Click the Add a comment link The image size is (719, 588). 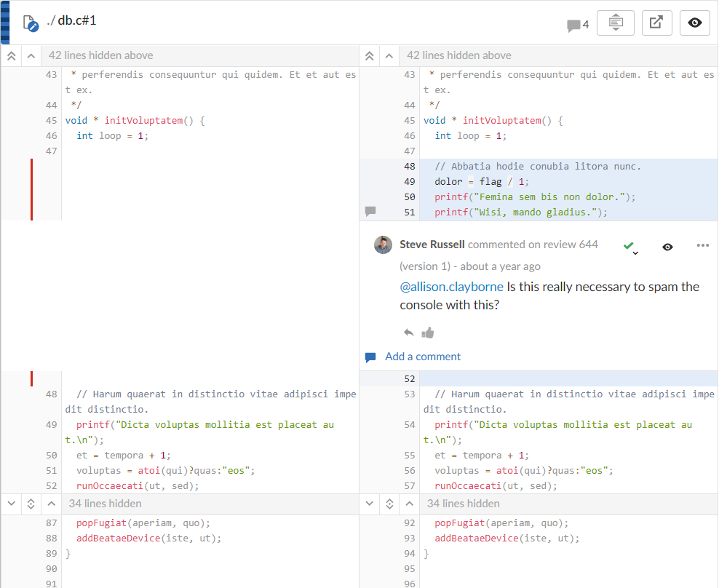(x=422, y=357)
